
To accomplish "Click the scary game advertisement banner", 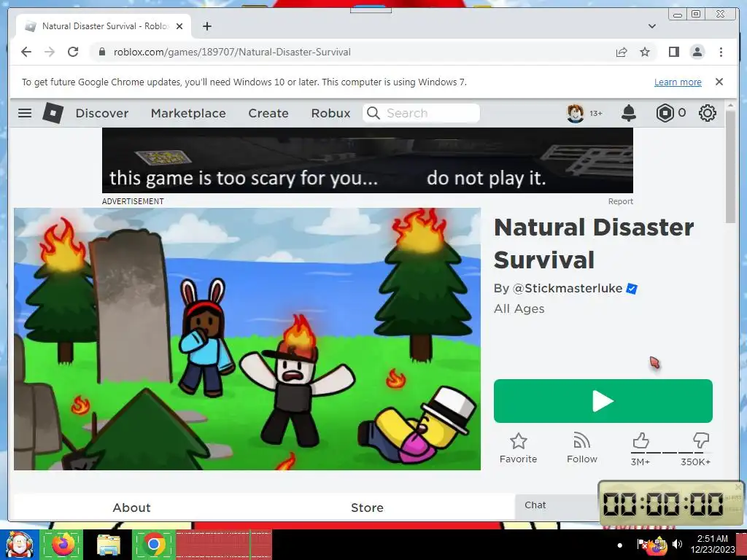I will [368, 160].
